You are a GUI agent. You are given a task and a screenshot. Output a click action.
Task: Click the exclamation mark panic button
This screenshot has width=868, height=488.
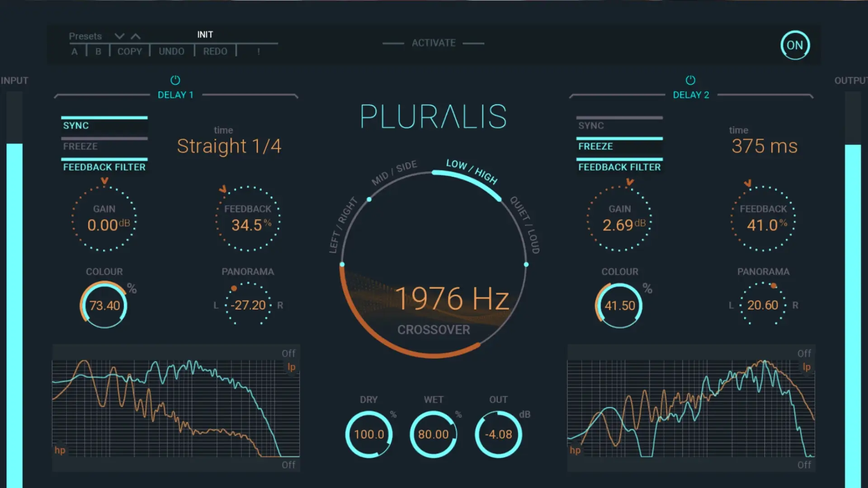pyautogui.click(x=259, y=52)
